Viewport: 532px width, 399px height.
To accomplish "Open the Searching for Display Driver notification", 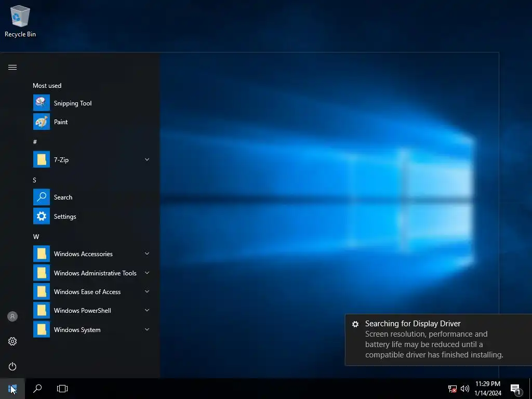I will (x=438, y=340).
